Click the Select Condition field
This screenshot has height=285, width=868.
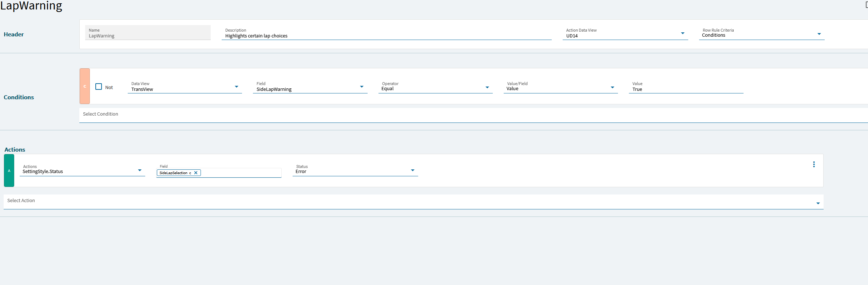pyautogui.click(x=473, y=115)
